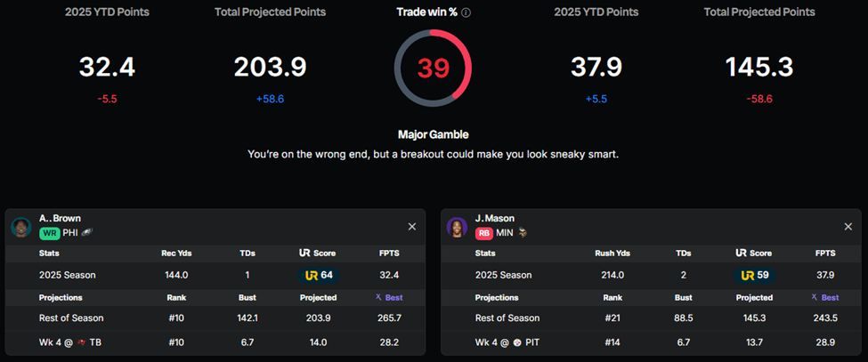The height and width of the screenshot is (362, 868).
Task: Remove A. Brown from the trade
Action: [x=411, y=227]
